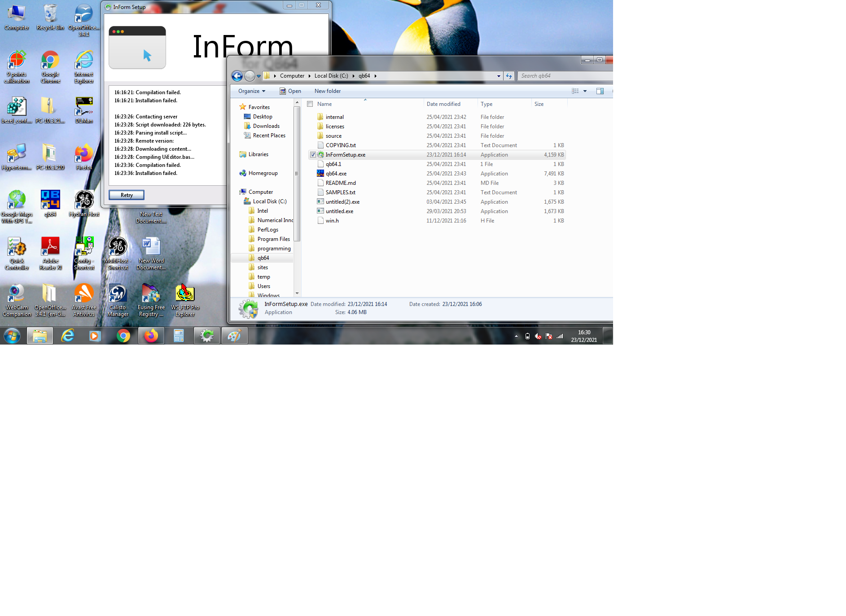Expand the address bar history dropdown
This screenshot has height=616, width=846.
pyautogui.click(x=499, y=76)
